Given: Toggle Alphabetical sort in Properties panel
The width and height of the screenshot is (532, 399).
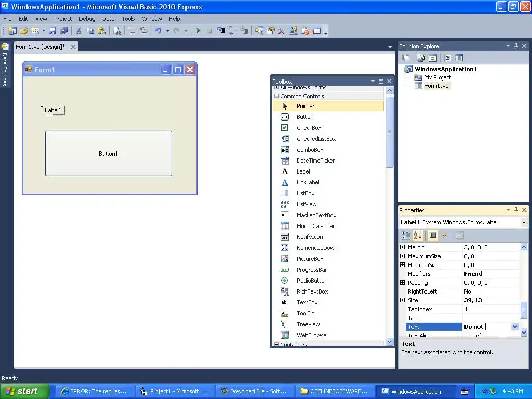Looking at the screenshot, I should 418,235.
